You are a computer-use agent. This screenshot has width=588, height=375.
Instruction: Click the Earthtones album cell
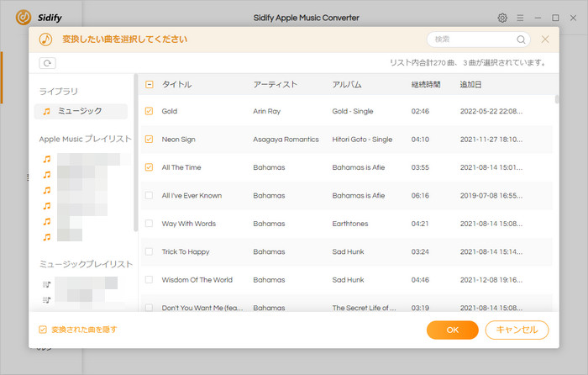pyautogui.click(x=350, y=224)
